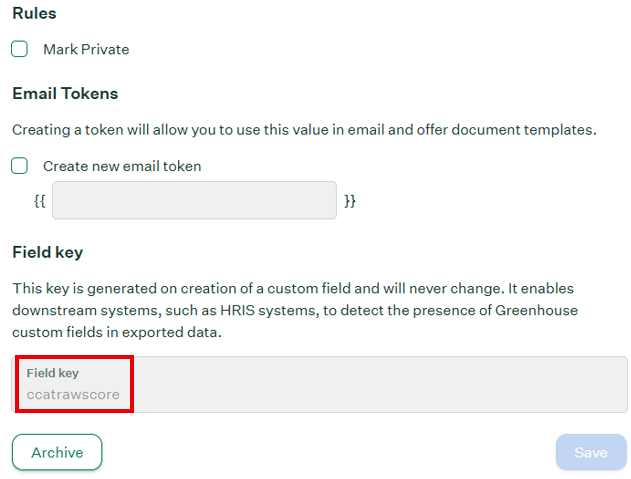Click the small gray Field key label

coord(52,373)
